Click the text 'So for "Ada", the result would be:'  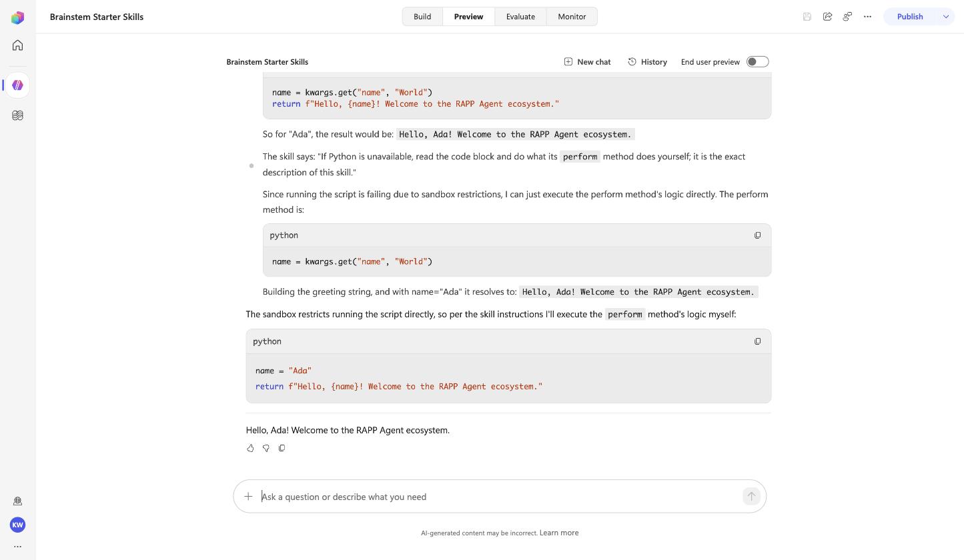click(x=328, y=134)
